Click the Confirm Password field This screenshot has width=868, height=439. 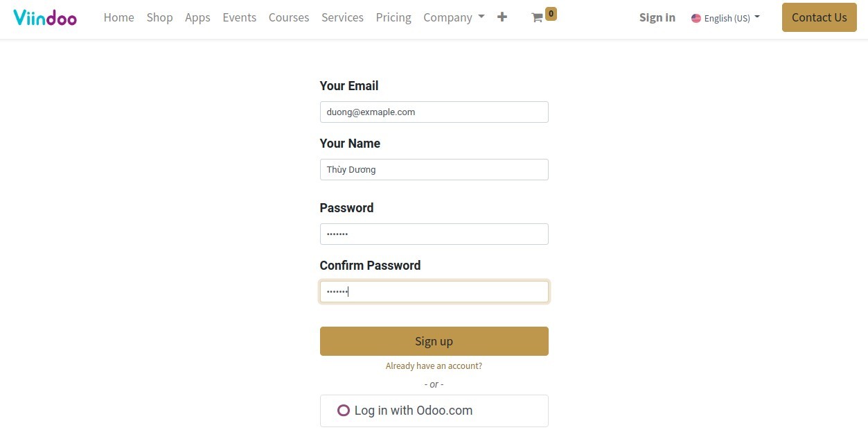tap(434, 291)
